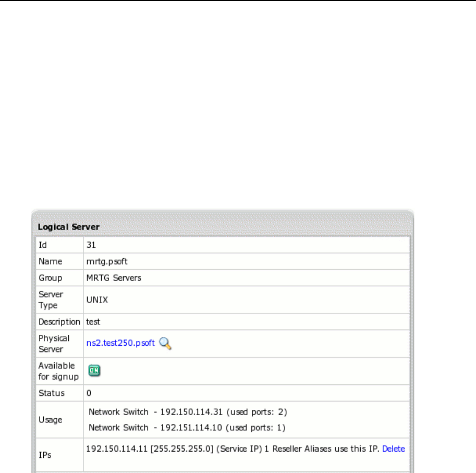Select the server type value 'UNIX'
The width and height of the screenshot is (476, 473).
click(97, 300)
